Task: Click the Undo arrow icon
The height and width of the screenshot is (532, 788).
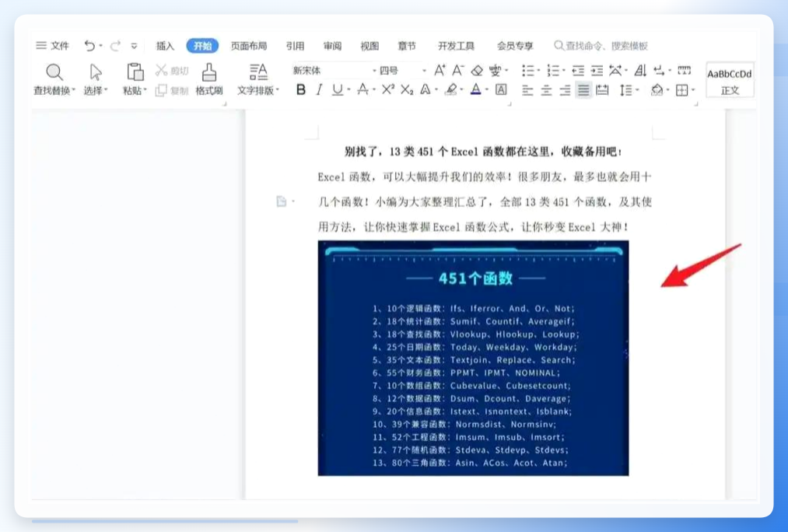Action: [89, 46]
